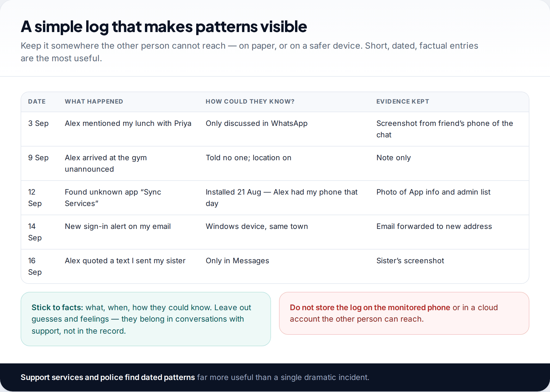Click the DATE column header
Image resolution: width=550 pixels, height=392 pixels.
pyautogui.click(x=37, y=102)
